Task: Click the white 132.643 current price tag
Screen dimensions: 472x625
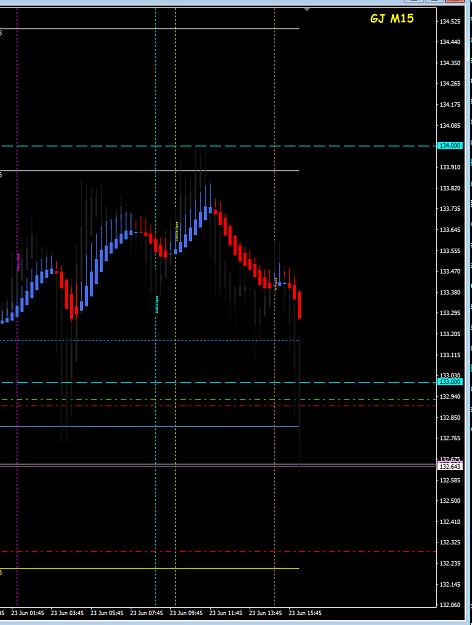Action: (x=450, y=466)
